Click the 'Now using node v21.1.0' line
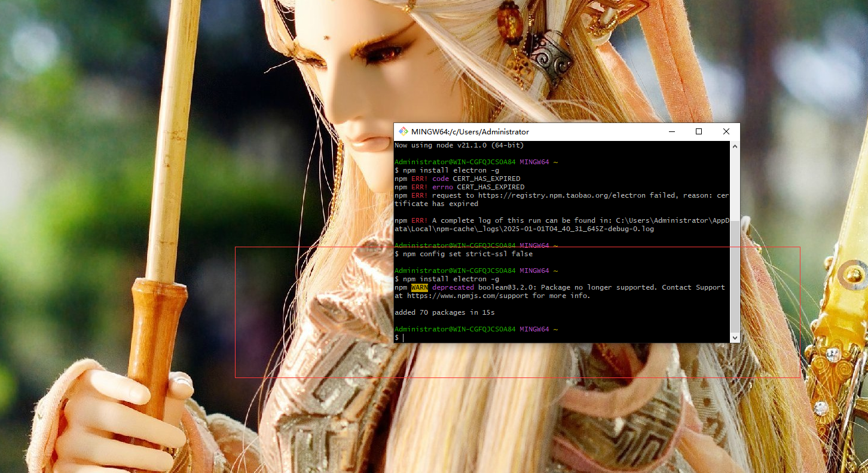Screen dimensions: 868x473 point(459,145)
